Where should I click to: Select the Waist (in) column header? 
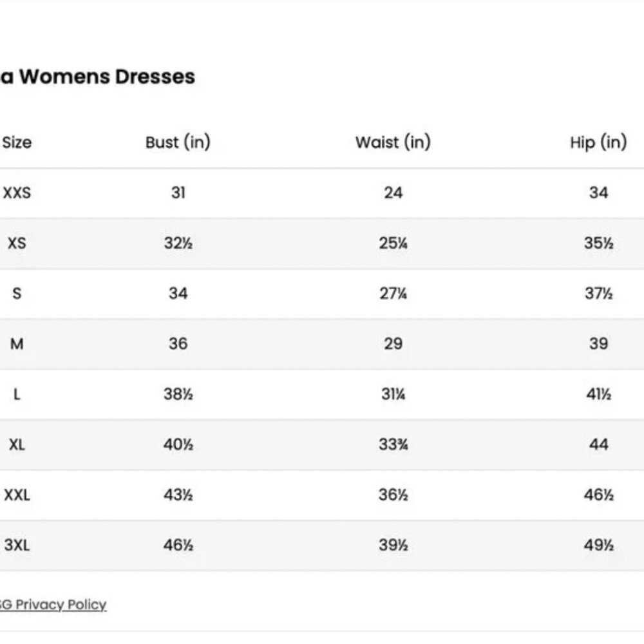pos(393,142)
